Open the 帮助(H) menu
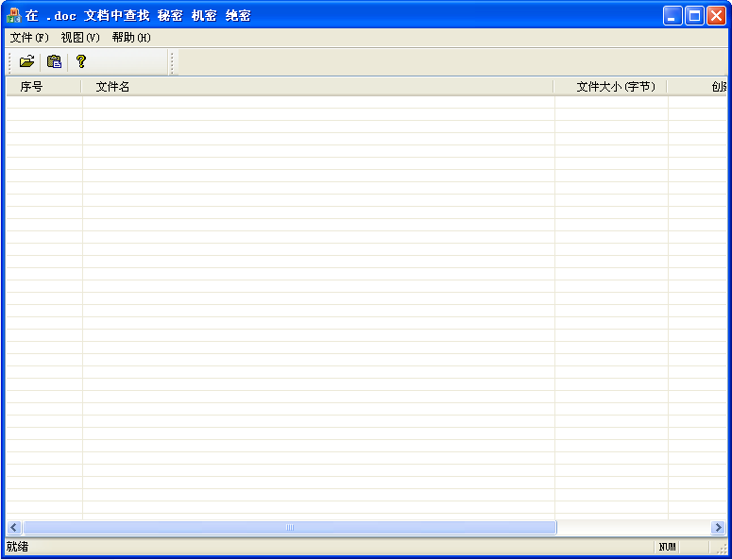 pyautogui.click(x=131, y=38)
